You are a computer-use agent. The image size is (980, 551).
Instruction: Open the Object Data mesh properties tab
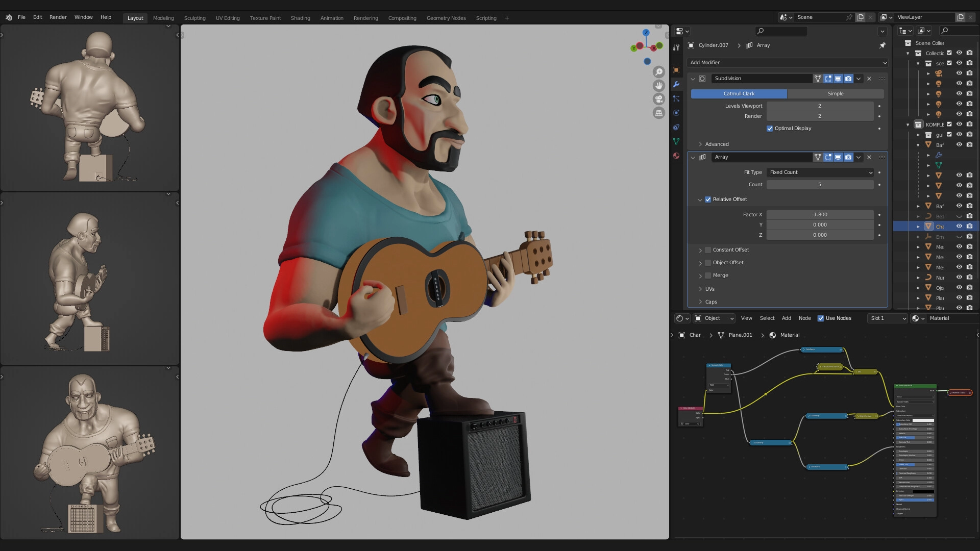(x=676, y=141)
